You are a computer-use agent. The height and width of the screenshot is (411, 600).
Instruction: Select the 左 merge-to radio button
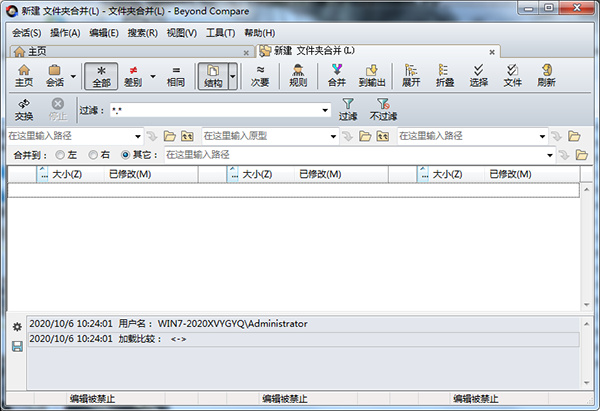point(60,155)
